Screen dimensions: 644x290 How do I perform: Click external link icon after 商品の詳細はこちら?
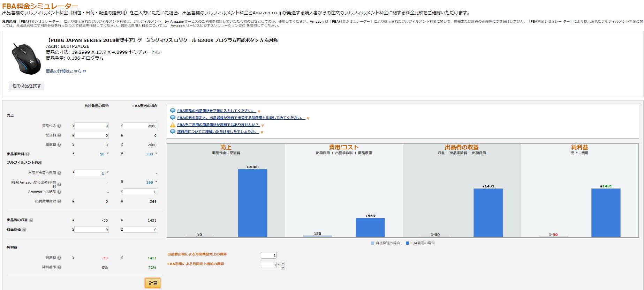tap(84, 71)
